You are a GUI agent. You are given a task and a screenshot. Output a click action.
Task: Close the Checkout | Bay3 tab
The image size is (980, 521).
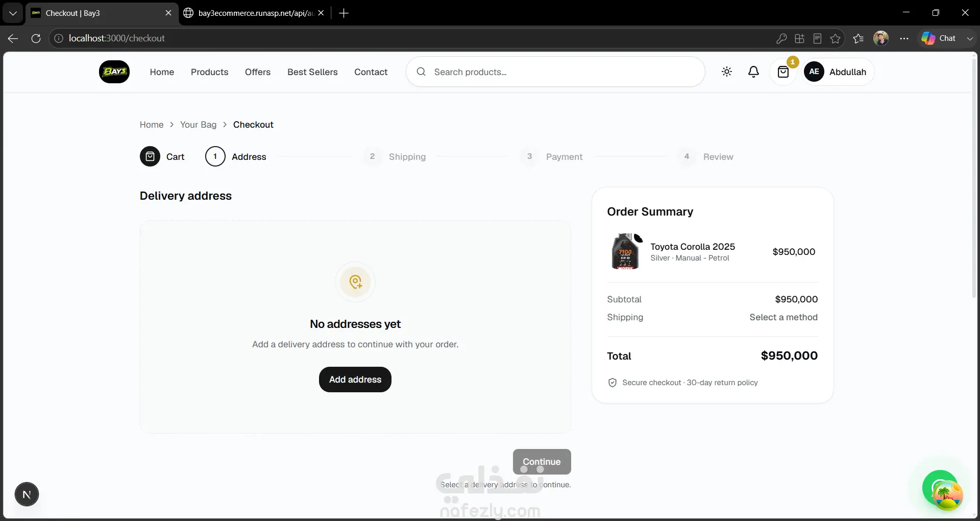coord(168,13)
